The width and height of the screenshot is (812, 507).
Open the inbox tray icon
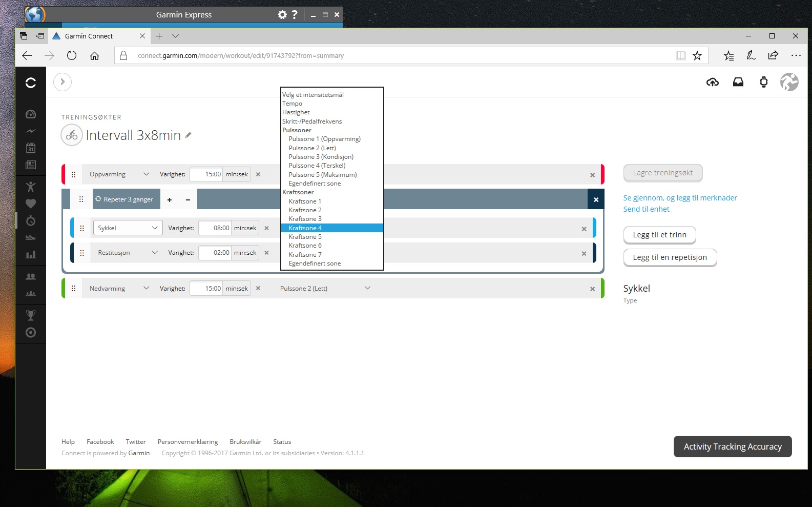pos(738,82)
